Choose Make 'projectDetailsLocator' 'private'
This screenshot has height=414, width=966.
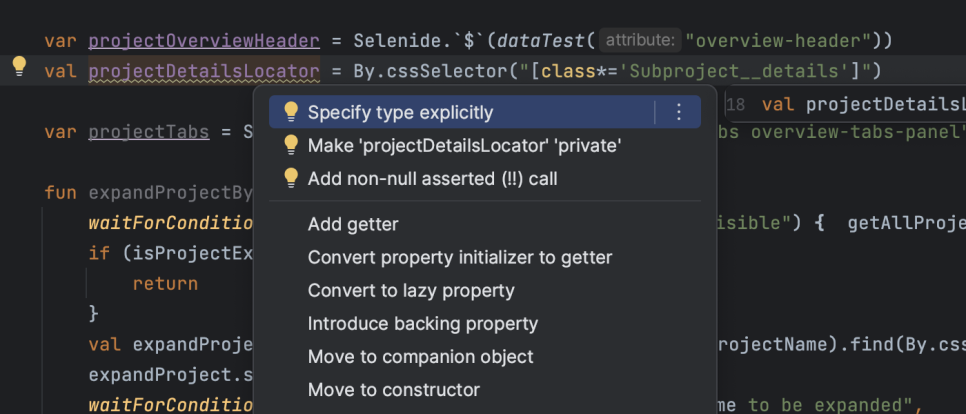[x=464, y=145]
